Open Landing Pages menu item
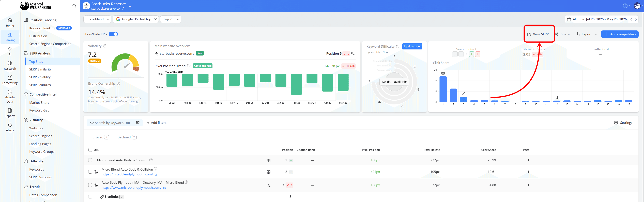This screenshot has height=202, width=644. (40, 144)
